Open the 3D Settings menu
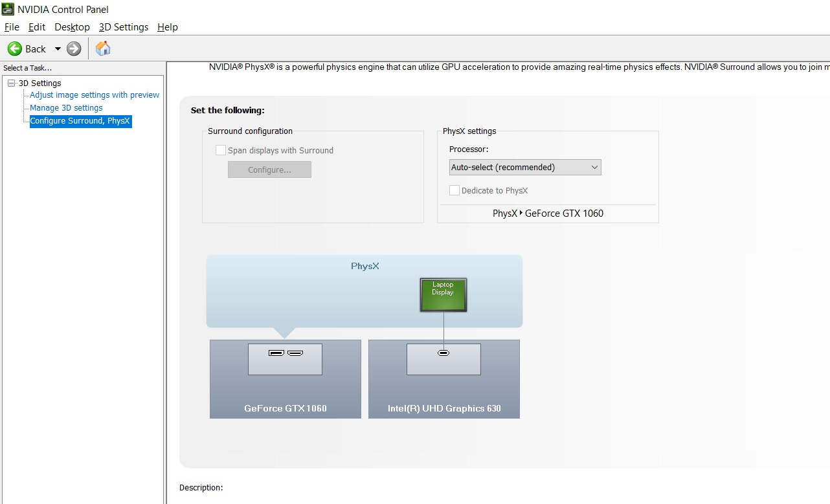 (124, 27)
